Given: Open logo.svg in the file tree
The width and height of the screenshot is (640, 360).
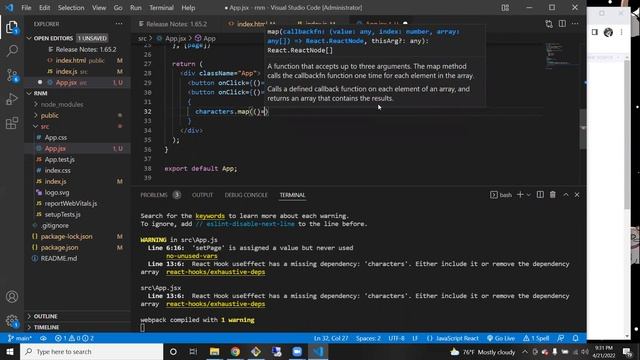Looking at the screenshot, I should tap(57, 192).
